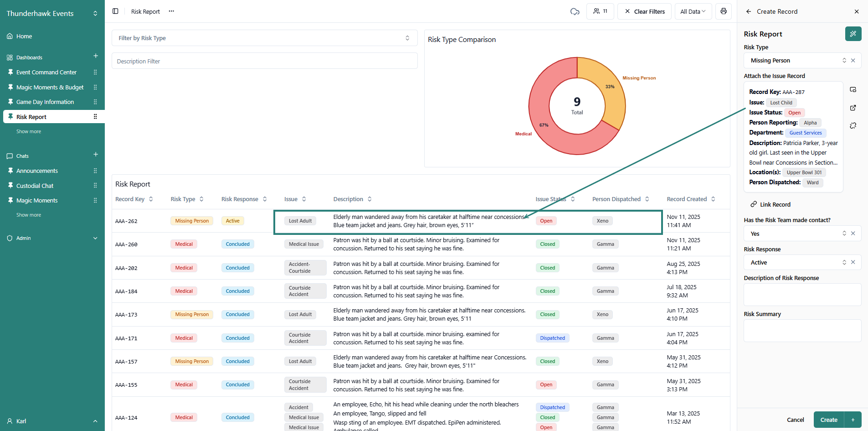Screen dimensions: 868x431
Task: Open the three-dot menu beside Risk Report
Action: (x=171, y=11)
